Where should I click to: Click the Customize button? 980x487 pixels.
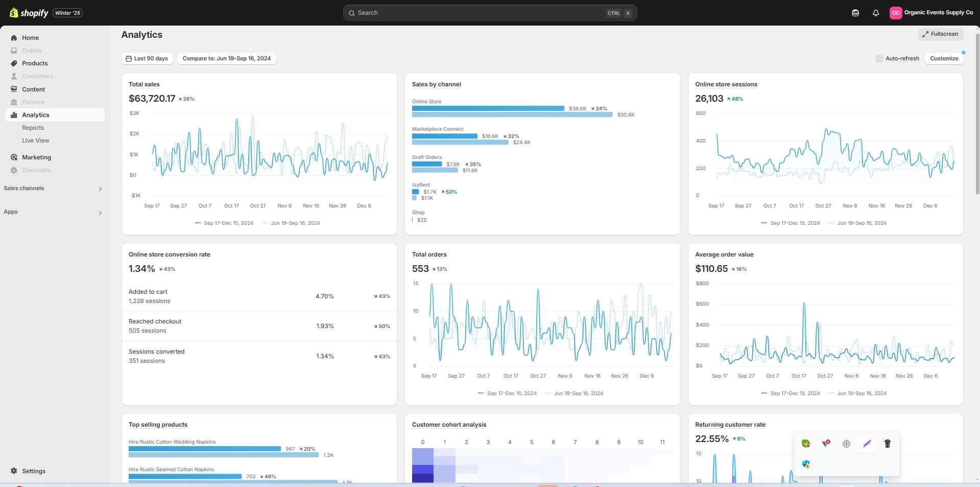pyautogui.click(x=944, y=58)
